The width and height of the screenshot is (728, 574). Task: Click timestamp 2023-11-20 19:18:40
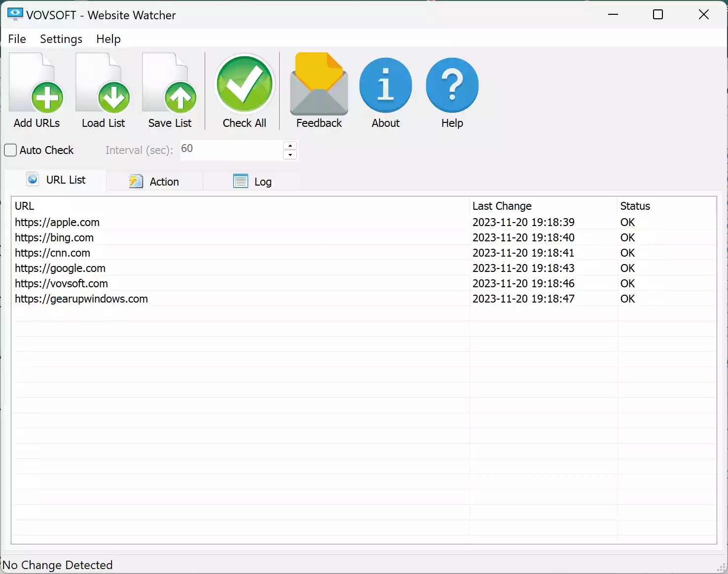point(523,237)
